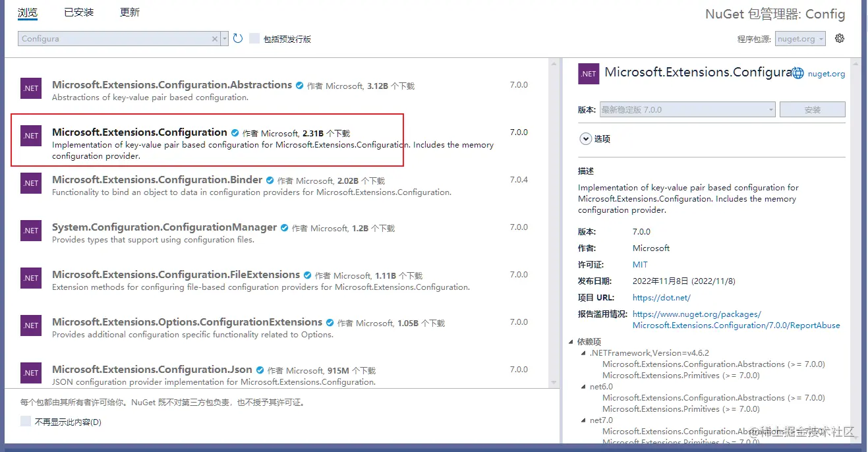The height and width of the screenshot is (452, 868).
Task: Select Primitives dependency under .NETFramework v4.6.2
Action: pyautogui.click(x=681, y=376)
